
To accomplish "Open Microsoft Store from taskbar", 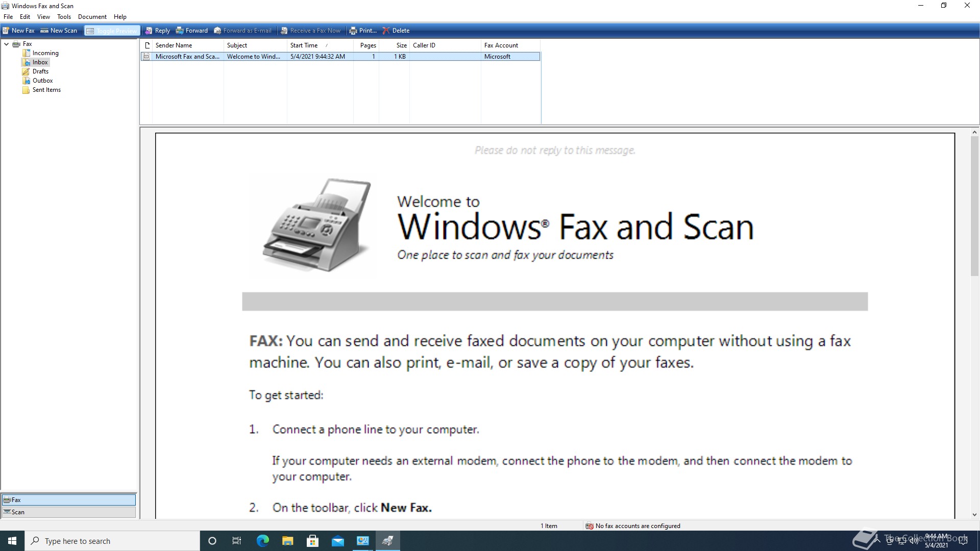I will pos(312,541).
